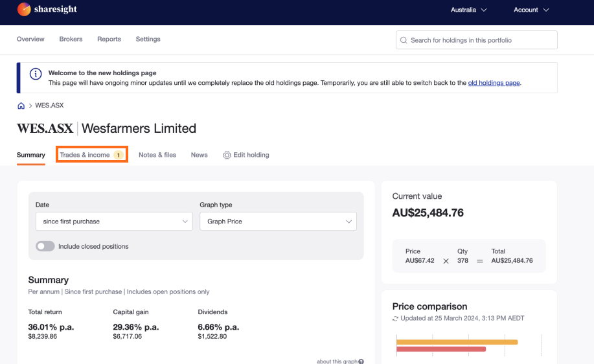
Task: Click the $1,522.80 dividends amount
Action: (x=212, y=336)
